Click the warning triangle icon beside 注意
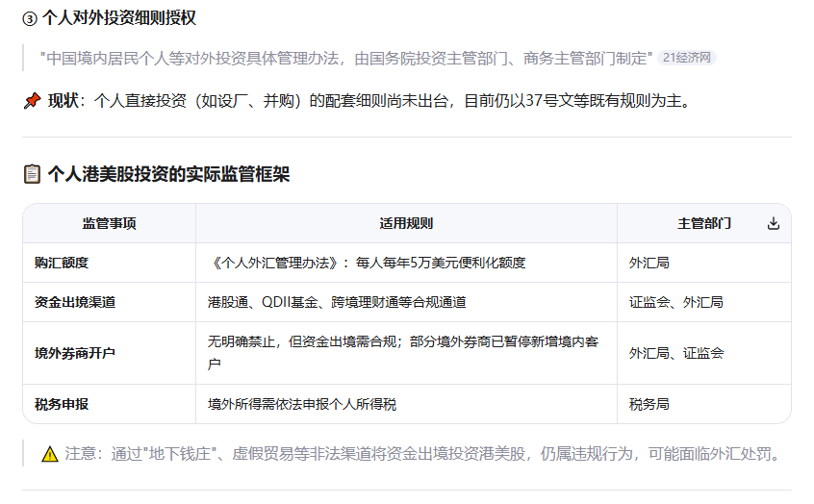This screenshot has height=504, width=814. point(50,454)
